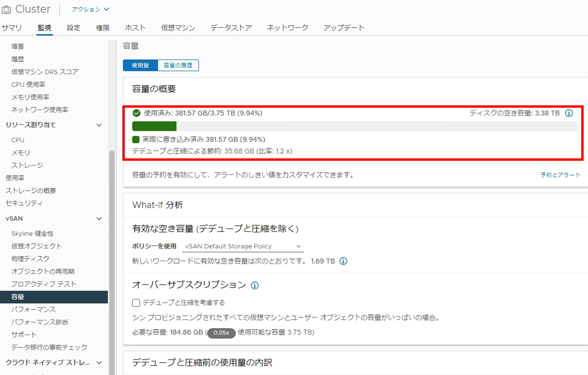
Task: Collapse the vSAN section
Action: click(x=99, y=219)
